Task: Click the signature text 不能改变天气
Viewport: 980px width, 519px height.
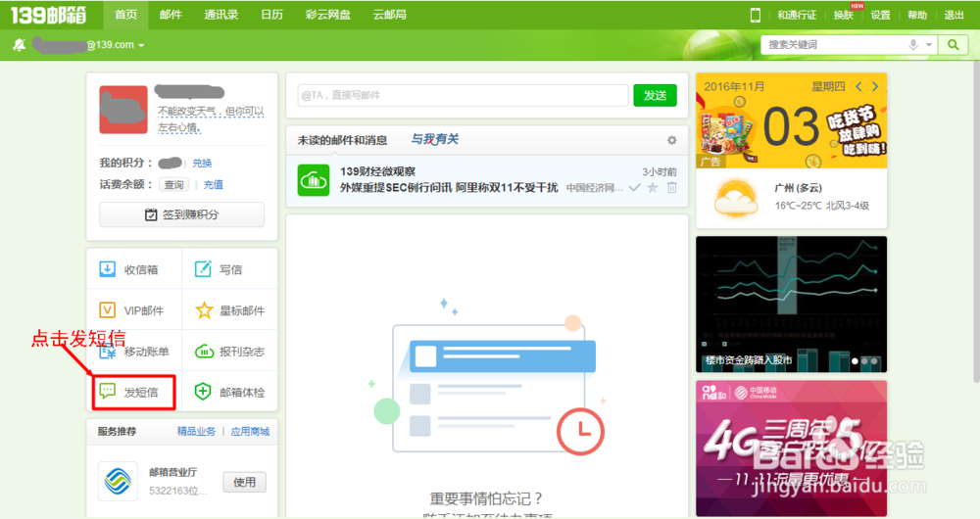Action: tap(211, 118)
